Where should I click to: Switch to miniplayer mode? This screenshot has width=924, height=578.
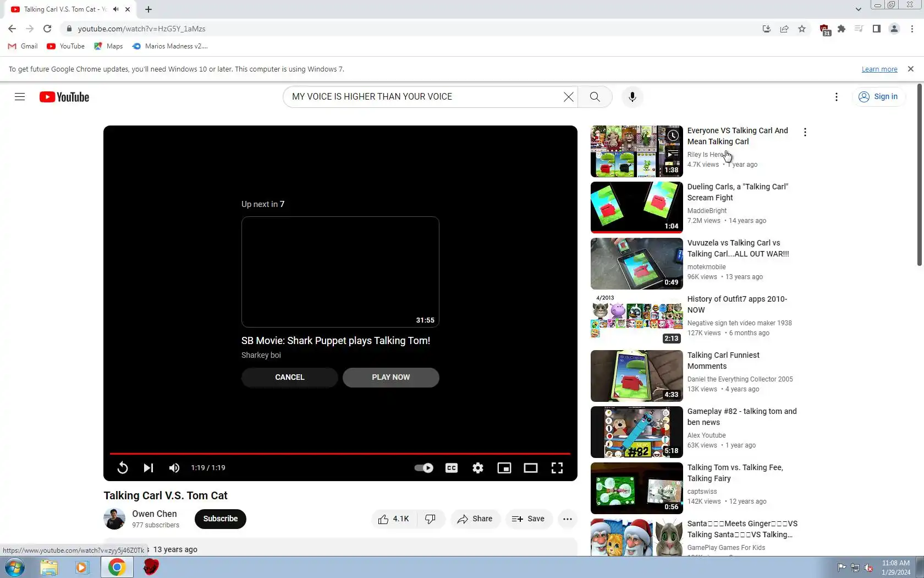click(x=504, y=468)
